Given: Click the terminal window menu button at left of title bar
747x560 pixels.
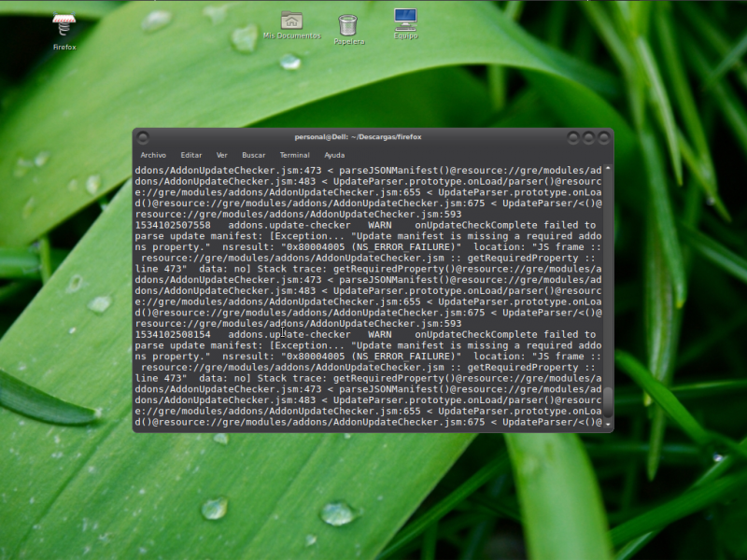Looking at the screenshot, I should (143, 137).
